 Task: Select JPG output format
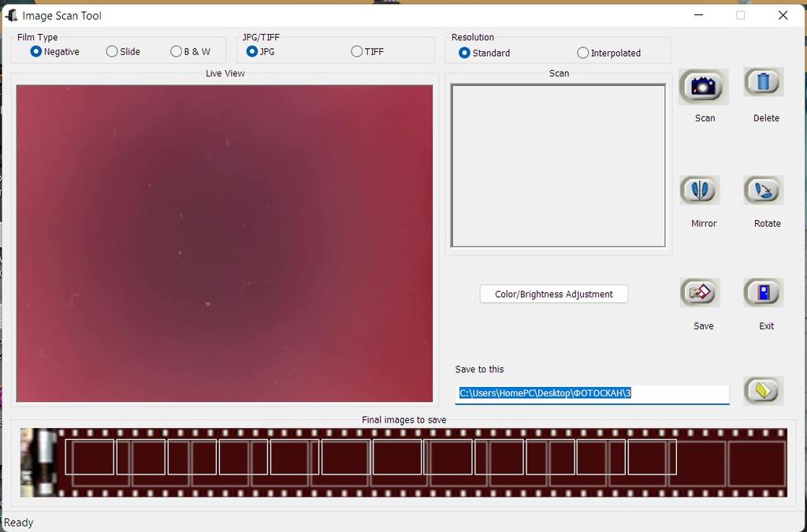pyautogui.click(x=252, y=51)
